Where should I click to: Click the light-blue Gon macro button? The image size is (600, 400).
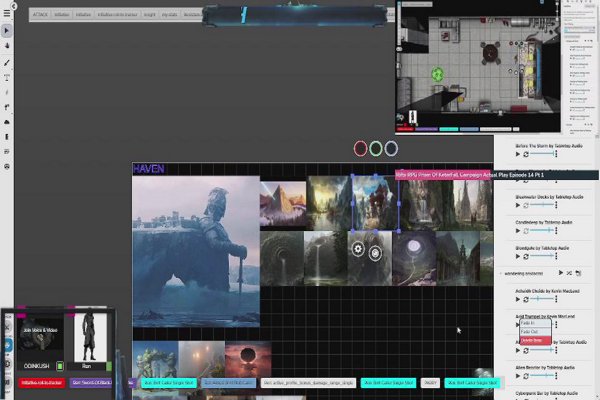click(x=228, y=382)
